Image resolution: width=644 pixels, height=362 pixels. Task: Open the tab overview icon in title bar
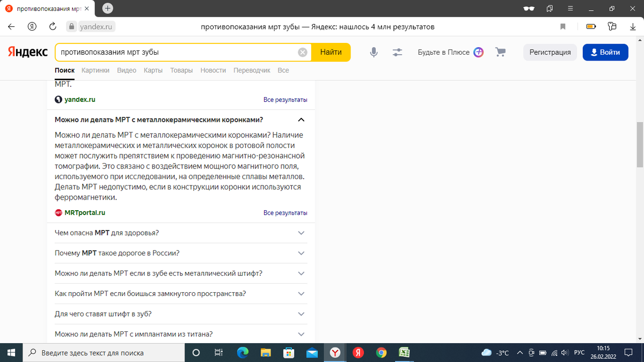[550, 9]
